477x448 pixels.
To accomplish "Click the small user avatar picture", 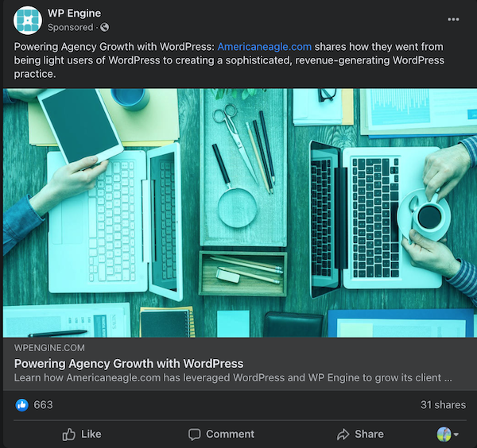I will (444, 434).
